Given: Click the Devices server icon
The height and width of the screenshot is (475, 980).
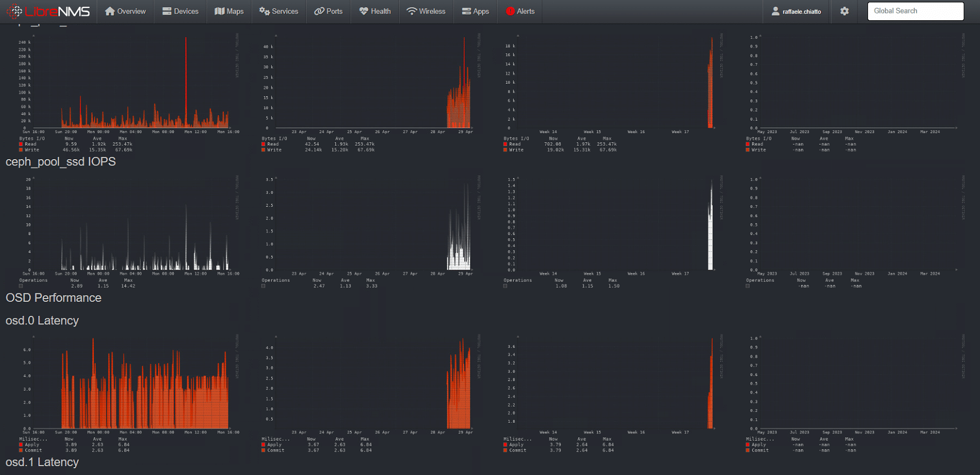Looking at the screenshot, I should (x=167, y=11).
